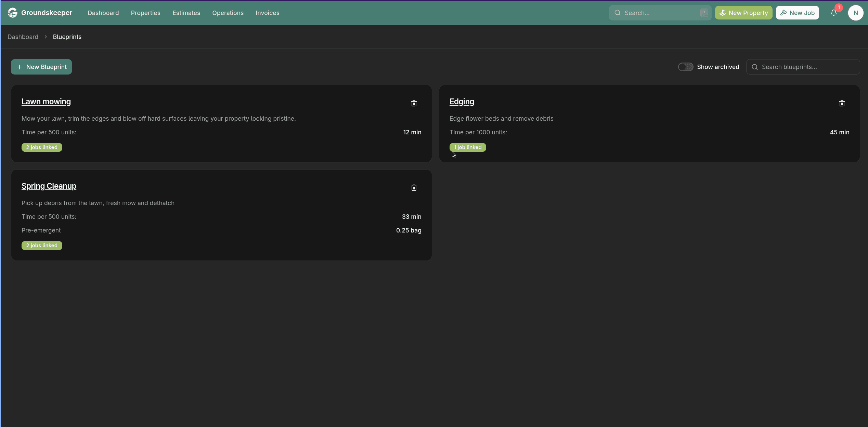
Task: Click the search icon in the top bar
Action: point(617,13)
